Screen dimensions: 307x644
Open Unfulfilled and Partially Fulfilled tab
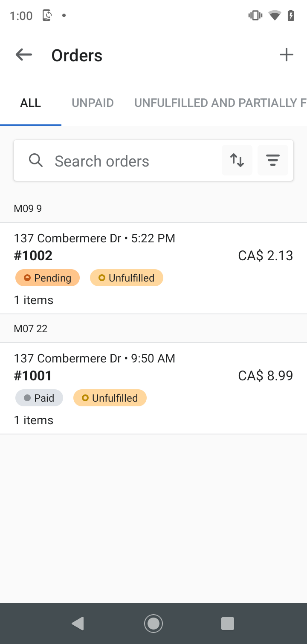click(x=220, y=103)
